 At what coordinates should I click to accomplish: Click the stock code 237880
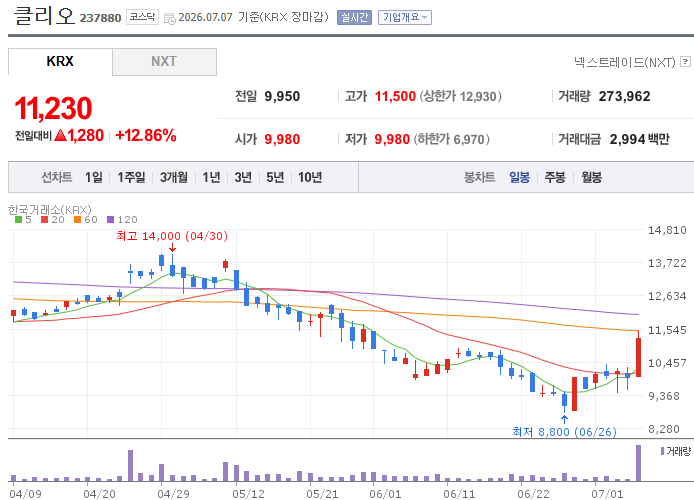tap(100, 18)
